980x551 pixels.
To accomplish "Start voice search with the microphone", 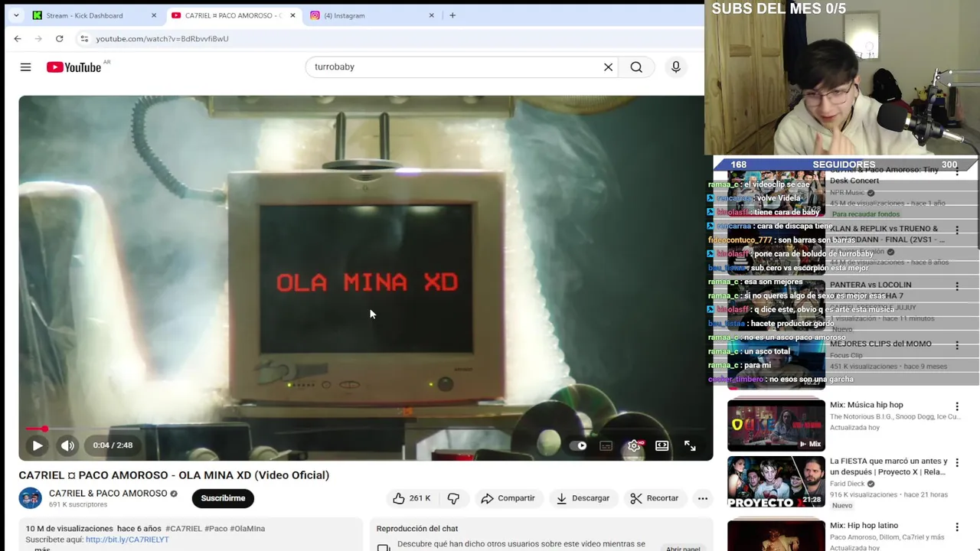I will point(675,67).
